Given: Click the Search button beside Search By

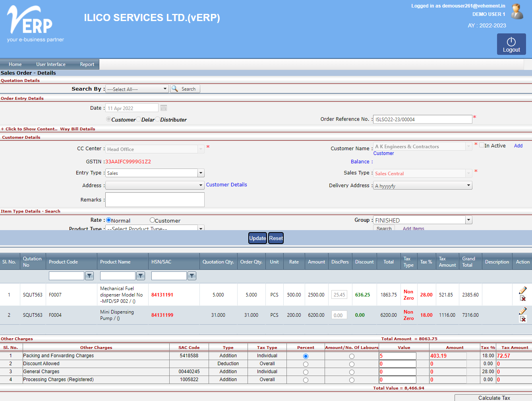Looking at the screenshot, I should pos(185,89).
